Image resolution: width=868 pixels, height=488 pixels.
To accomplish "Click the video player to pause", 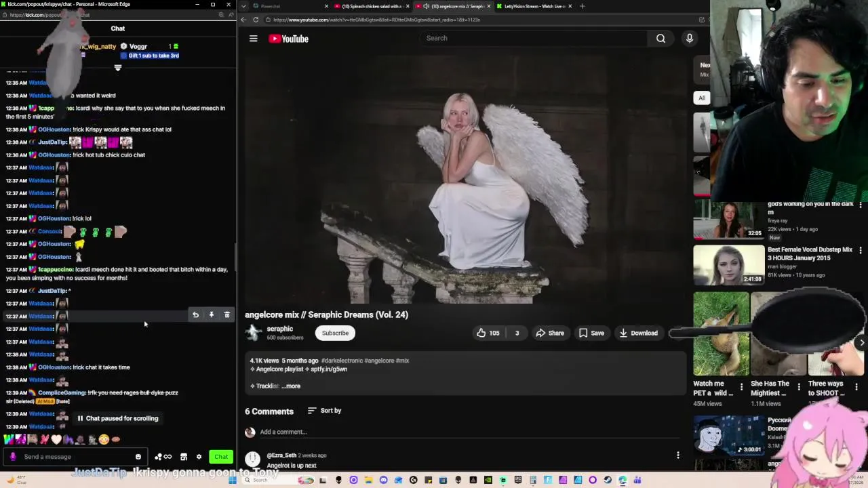I will 465,180.
